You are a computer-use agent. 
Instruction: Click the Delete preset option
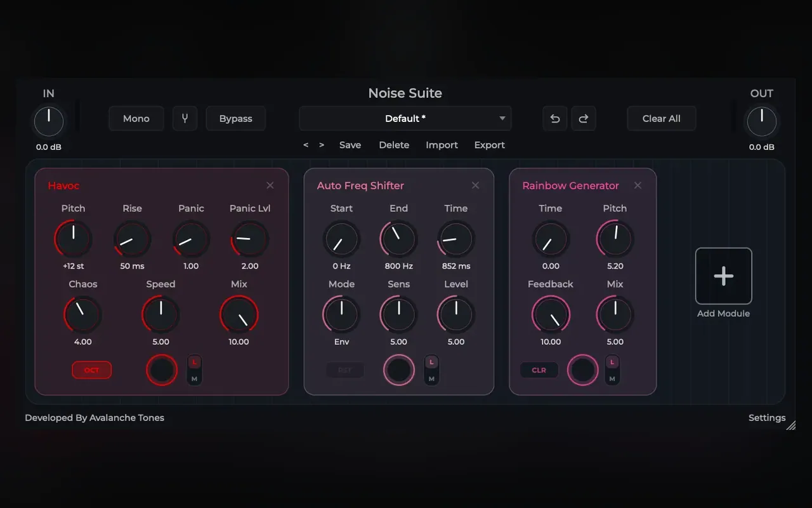click(x=394, y=145)
